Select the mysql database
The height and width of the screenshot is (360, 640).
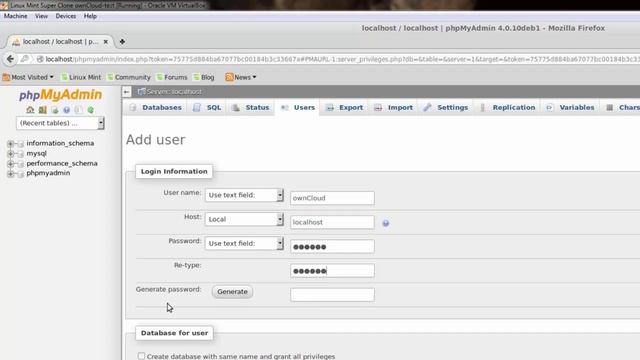point(36,153)
